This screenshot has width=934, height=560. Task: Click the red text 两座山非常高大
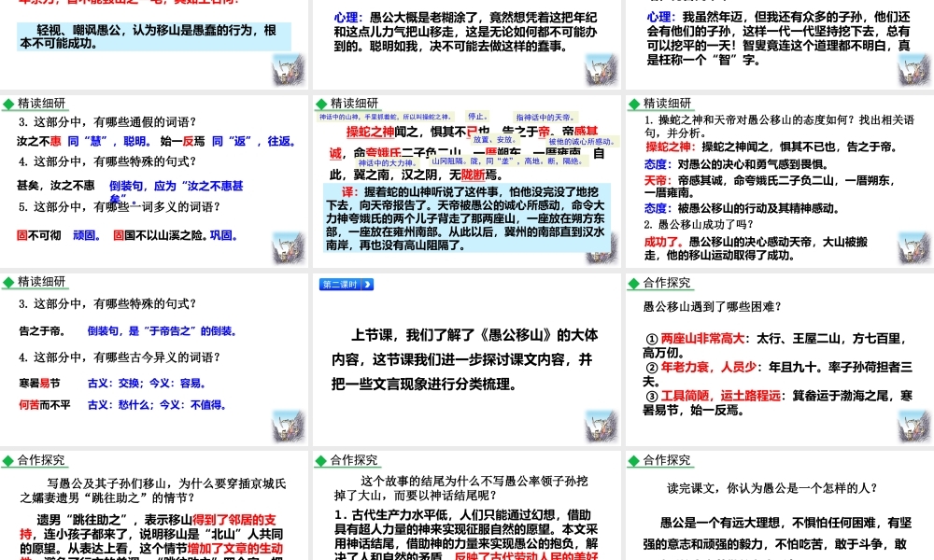703,339
